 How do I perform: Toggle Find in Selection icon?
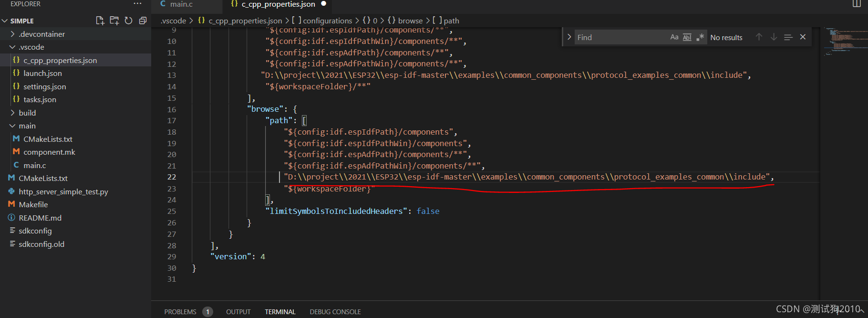coord(788,37)
